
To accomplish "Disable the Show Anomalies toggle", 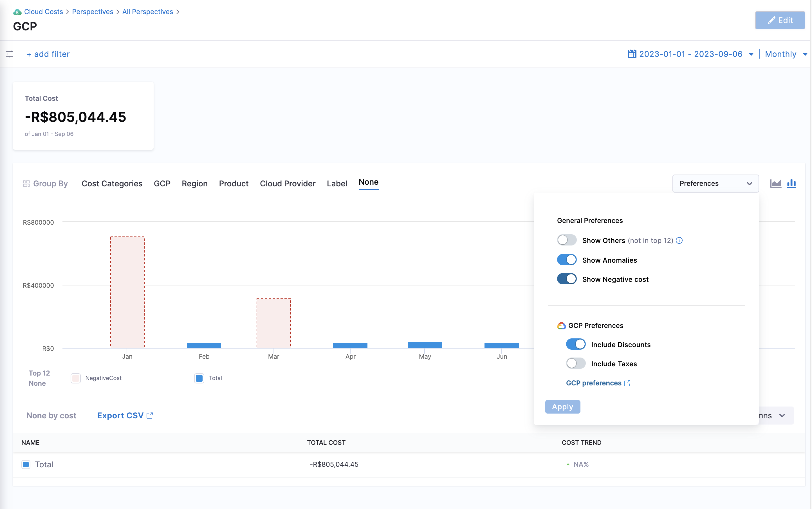I will coord(566,260).
